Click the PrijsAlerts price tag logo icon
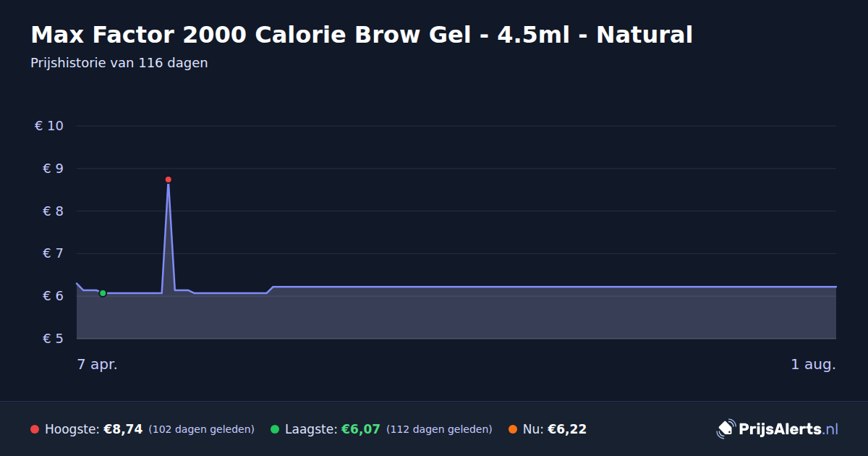This screenshot has height=456, width=868. coord(726,429)
